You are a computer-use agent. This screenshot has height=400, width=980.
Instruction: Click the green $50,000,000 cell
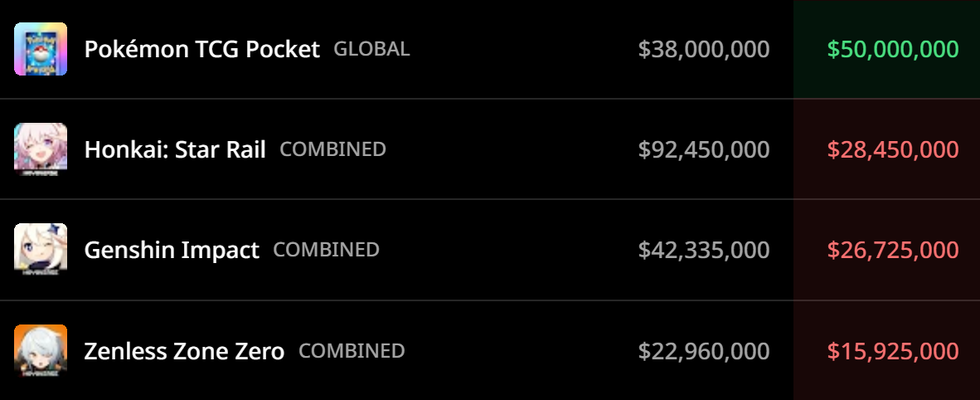[x=887, y=50]
